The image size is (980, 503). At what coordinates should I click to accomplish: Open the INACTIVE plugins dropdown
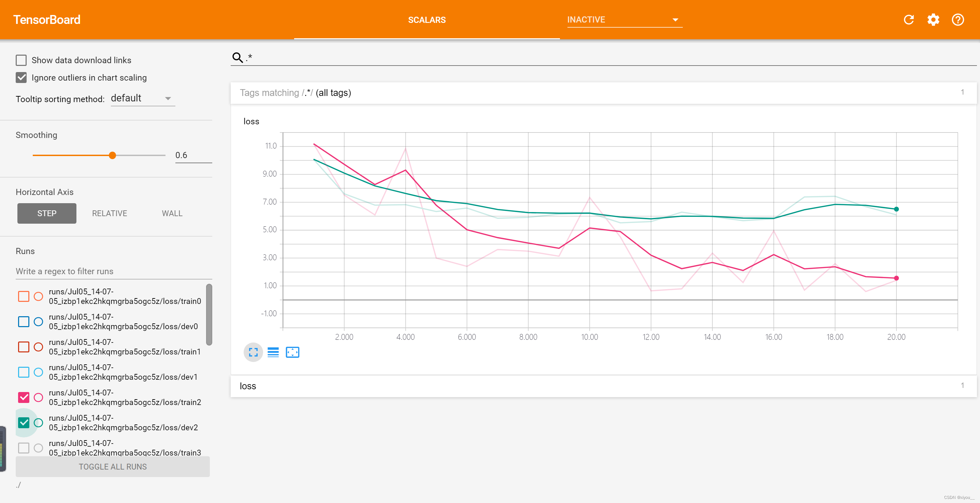click(624, 20)
